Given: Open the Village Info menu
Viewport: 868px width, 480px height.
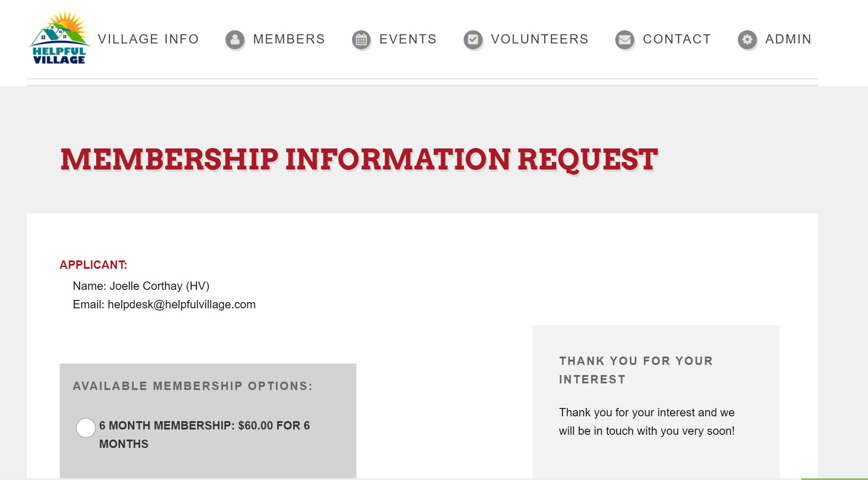Looking at the screenshot, I should point(148,39).
